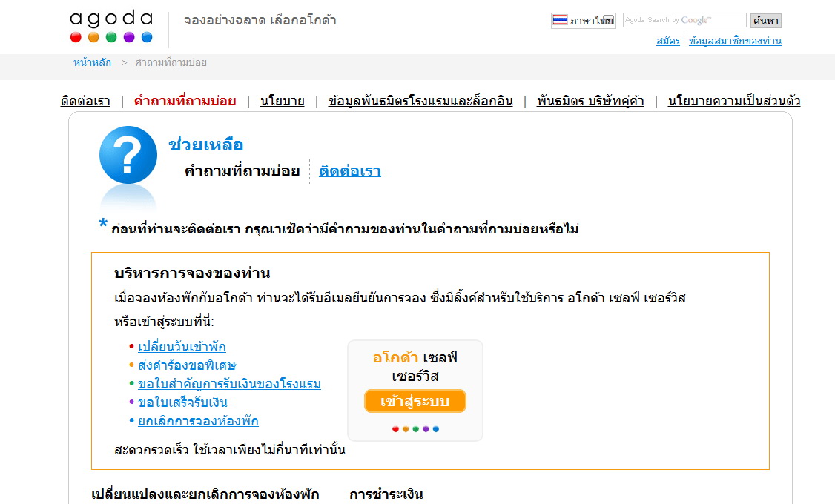This screenshot has width=835, height=504.
Task: Click the คำถามที่ถามบ่อย breadcrumb text
Action: click(171, 62)
